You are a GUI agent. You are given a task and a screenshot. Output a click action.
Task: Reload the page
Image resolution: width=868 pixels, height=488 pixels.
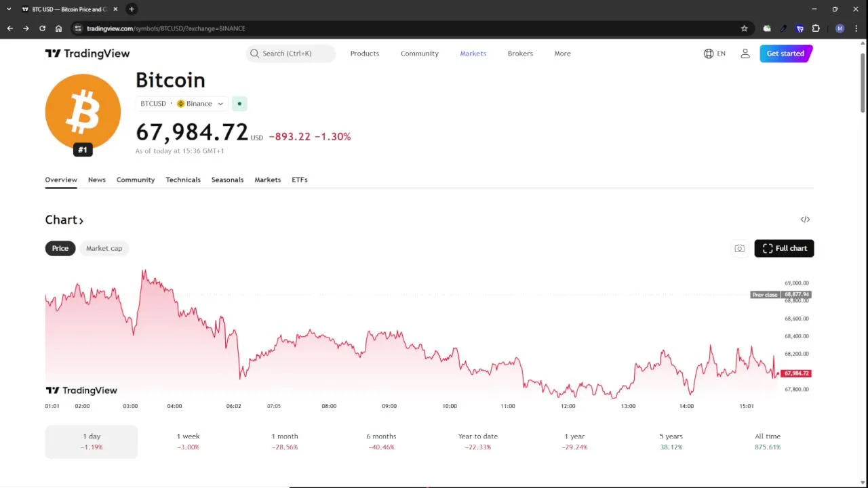pyautogui.click(x=42, y=28)
